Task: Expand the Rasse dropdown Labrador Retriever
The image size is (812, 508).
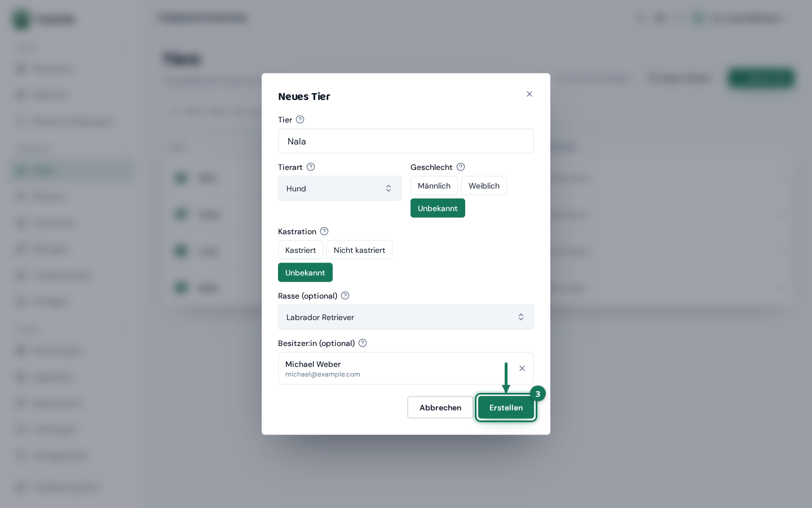Action: point(406,317)
